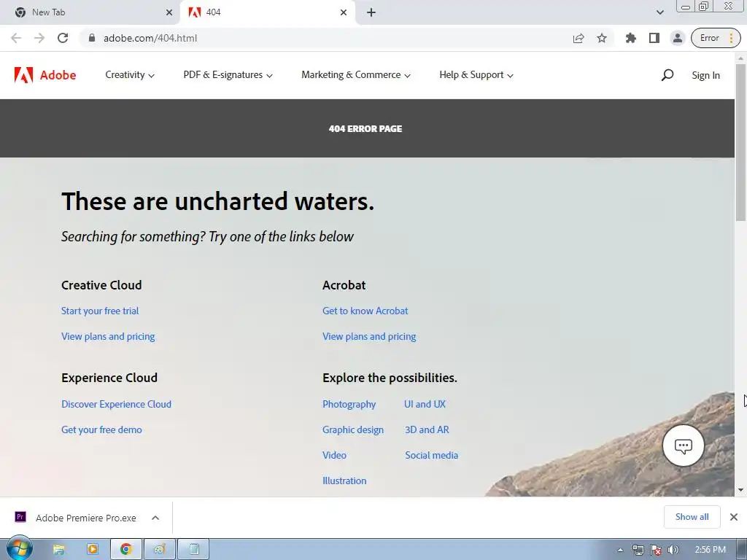
Task: Expand the Creativity menu
Action: click(130, 75)
